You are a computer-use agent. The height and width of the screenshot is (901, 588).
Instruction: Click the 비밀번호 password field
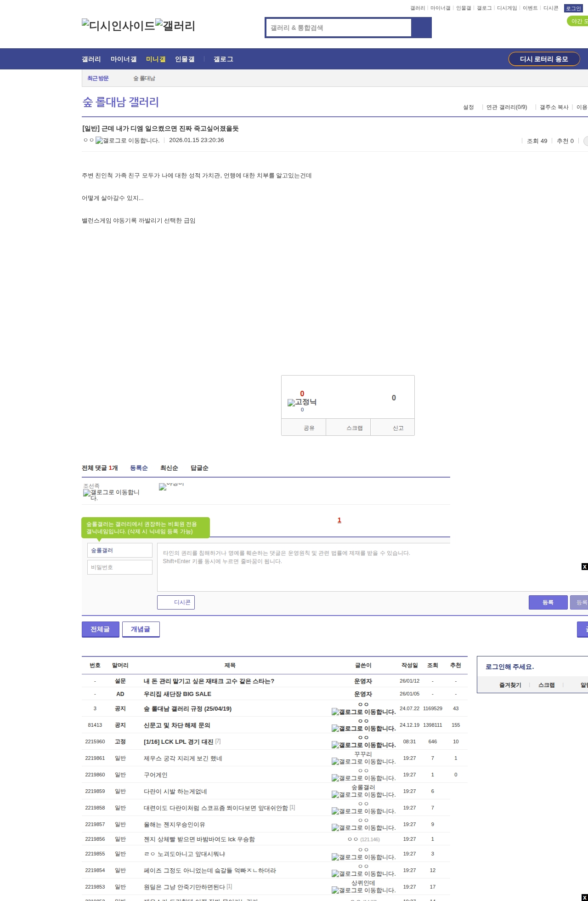pos(120,567)
